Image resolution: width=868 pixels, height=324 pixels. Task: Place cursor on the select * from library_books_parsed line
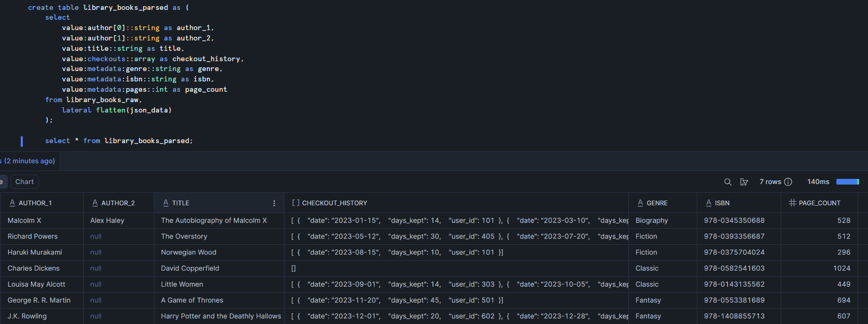[x=119, y=141]
